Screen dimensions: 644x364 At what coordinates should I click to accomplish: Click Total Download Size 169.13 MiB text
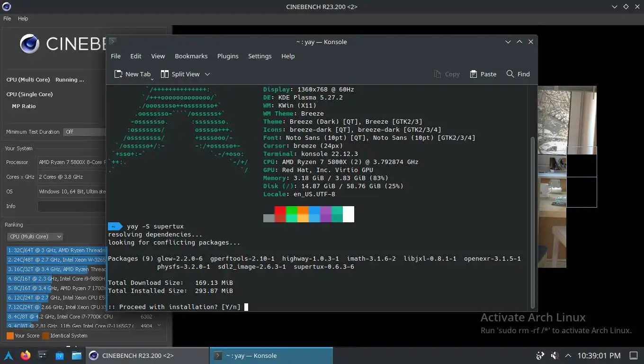170,282
